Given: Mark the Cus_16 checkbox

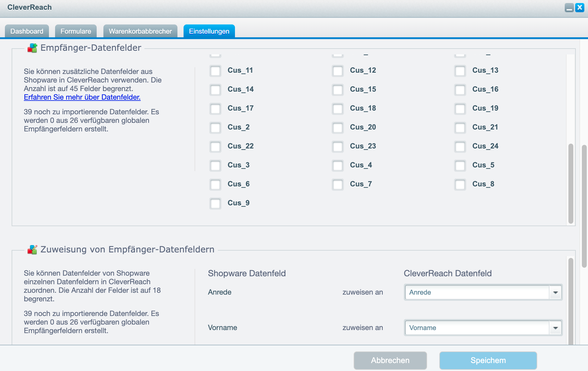Looking at the screenshot, I should (460, 90).
